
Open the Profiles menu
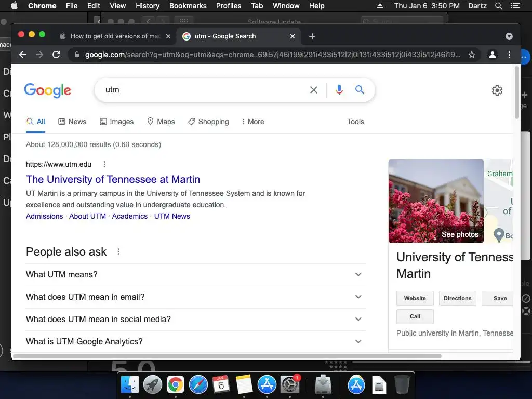[x=229, y=6]
